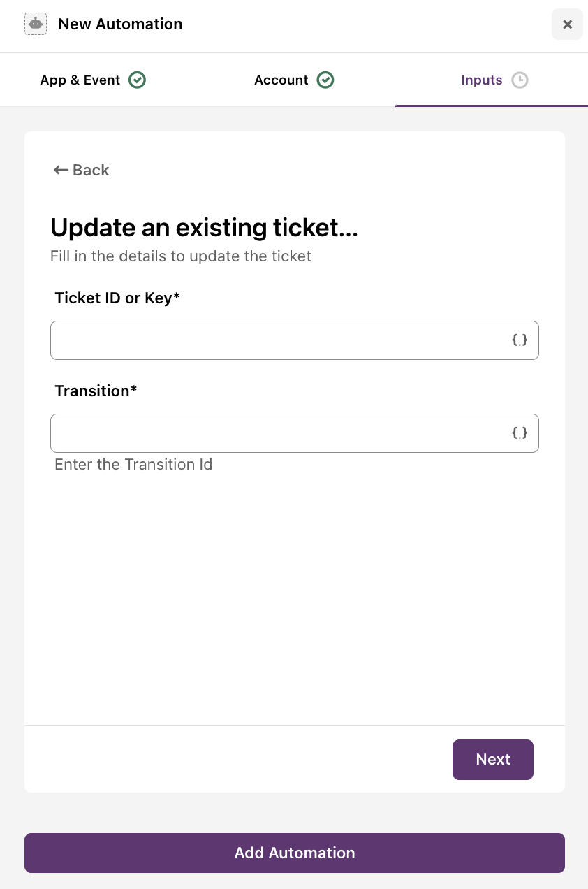Viewport: 588px width, 889px height.
Task: Click the green checkmark beside Account
Action: 325,80
